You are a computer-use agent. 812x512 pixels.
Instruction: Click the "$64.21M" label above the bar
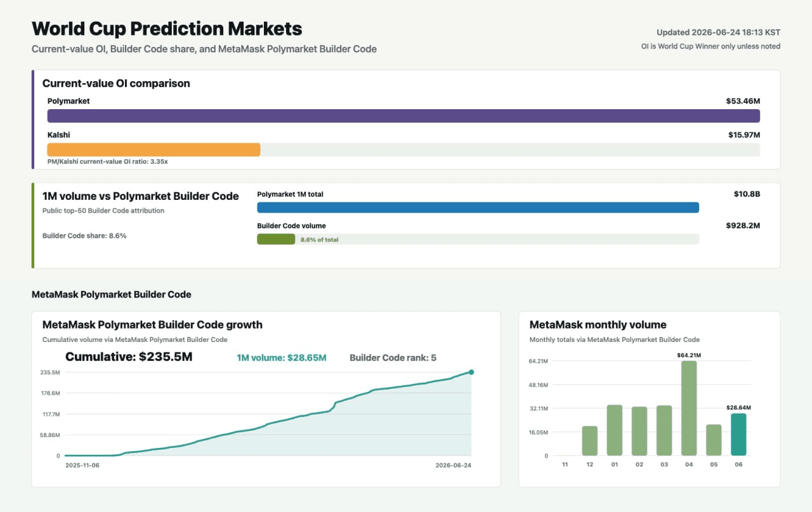[689, 355]
